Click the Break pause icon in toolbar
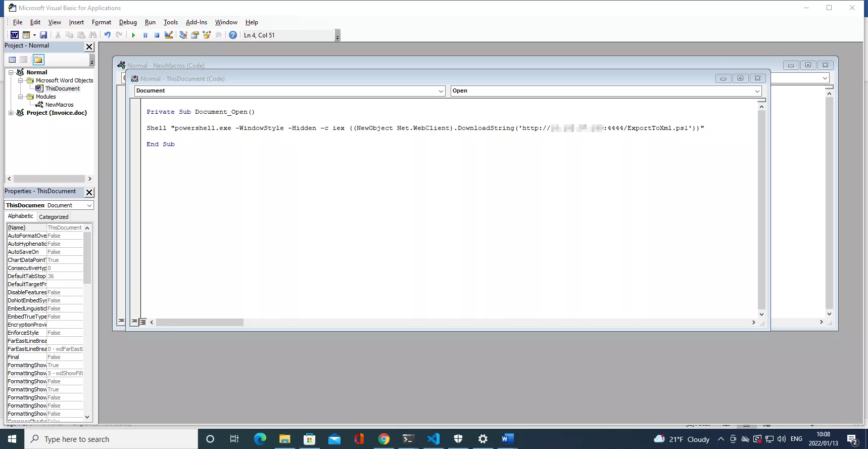Screen dimensions: 868x449 (145, 35)
